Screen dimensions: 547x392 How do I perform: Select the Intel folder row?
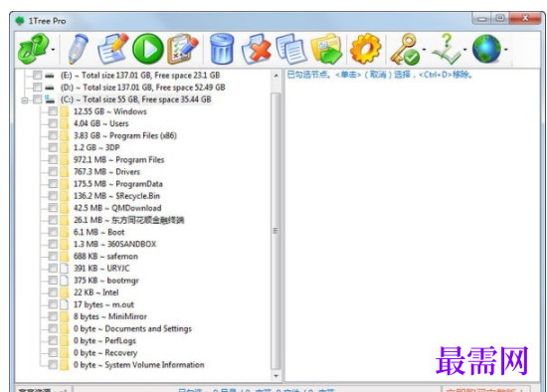[x=95, y=293]
